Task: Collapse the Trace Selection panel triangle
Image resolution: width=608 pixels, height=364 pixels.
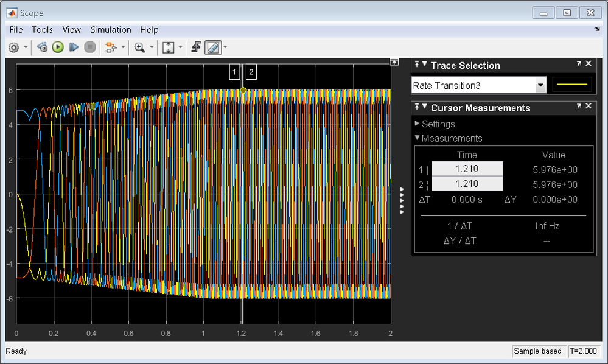Action: point(425,64)
